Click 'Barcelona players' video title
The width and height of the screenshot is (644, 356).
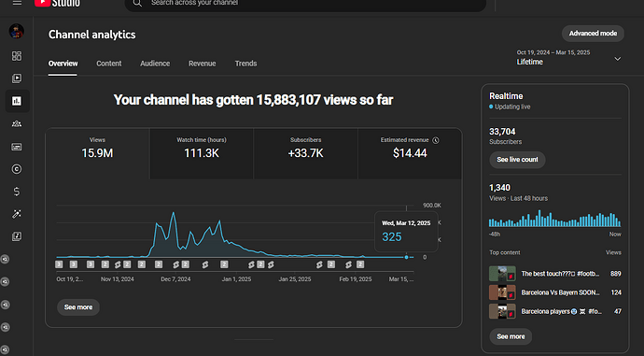click(x=562, y=311)
